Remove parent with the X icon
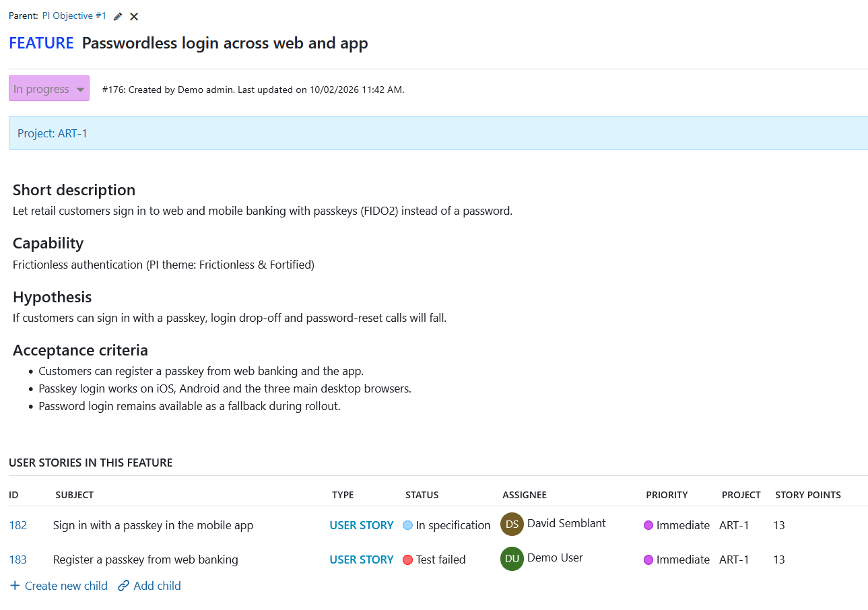The width and height of the screenshot is (868, 610). point(134,16)
